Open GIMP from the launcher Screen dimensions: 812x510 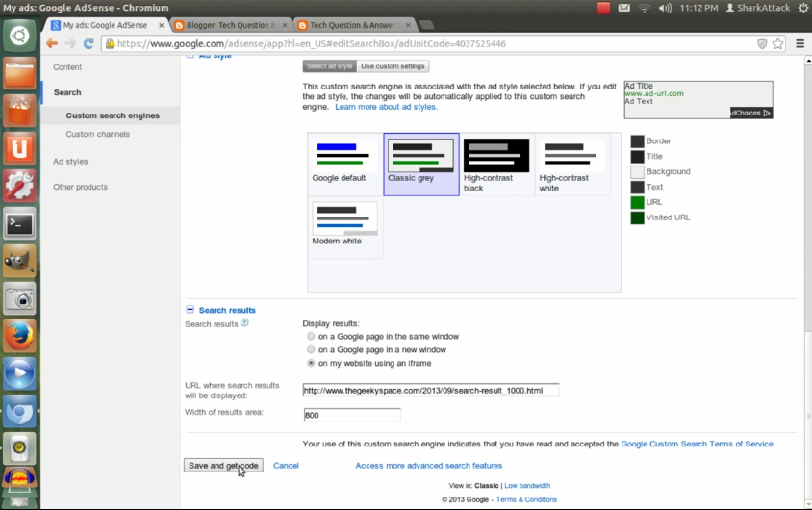19,261
